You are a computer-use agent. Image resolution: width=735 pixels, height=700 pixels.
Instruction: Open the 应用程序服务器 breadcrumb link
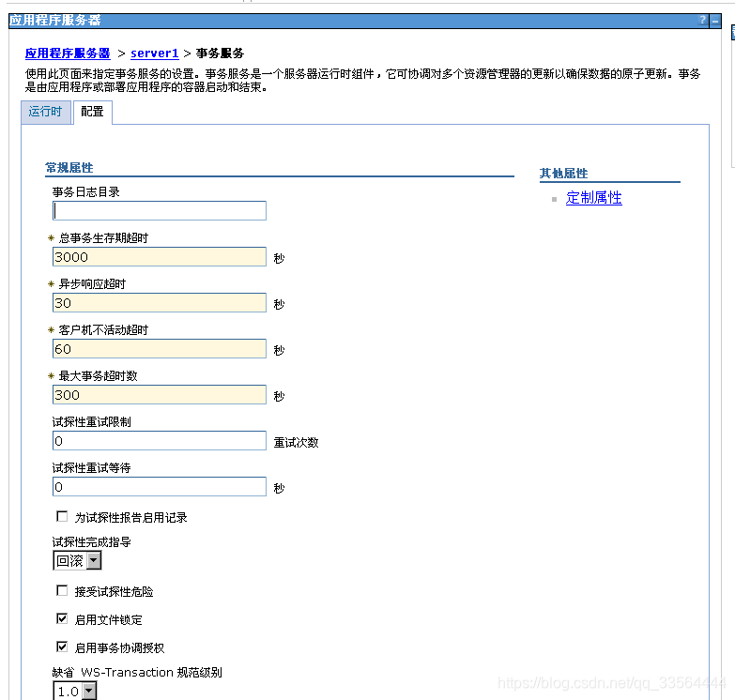click(x=68, y=53)
